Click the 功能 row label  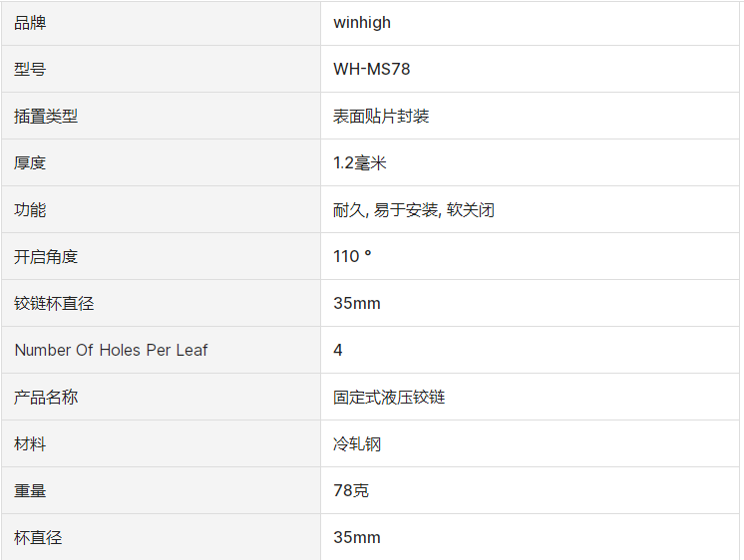click(x=30, y=210)
